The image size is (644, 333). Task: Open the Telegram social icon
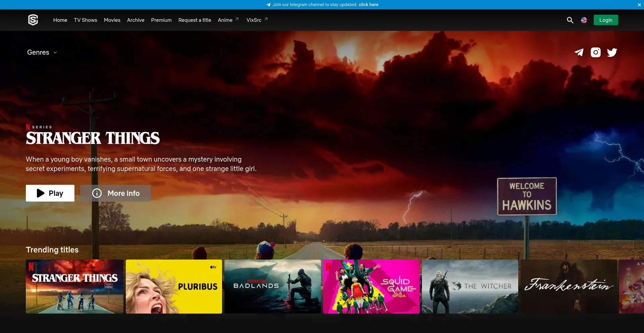tap(579, 52)
